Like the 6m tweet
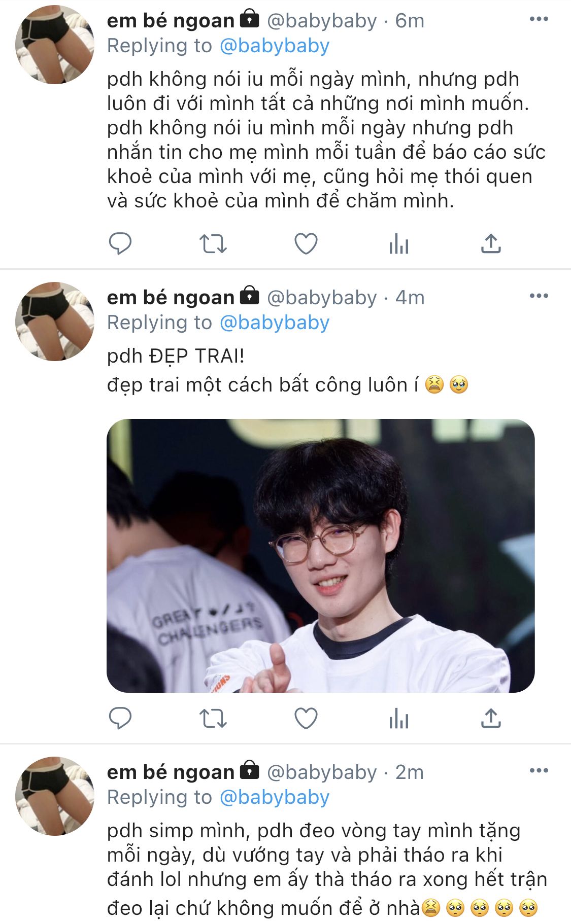571x924 pixels. [306, 244]
